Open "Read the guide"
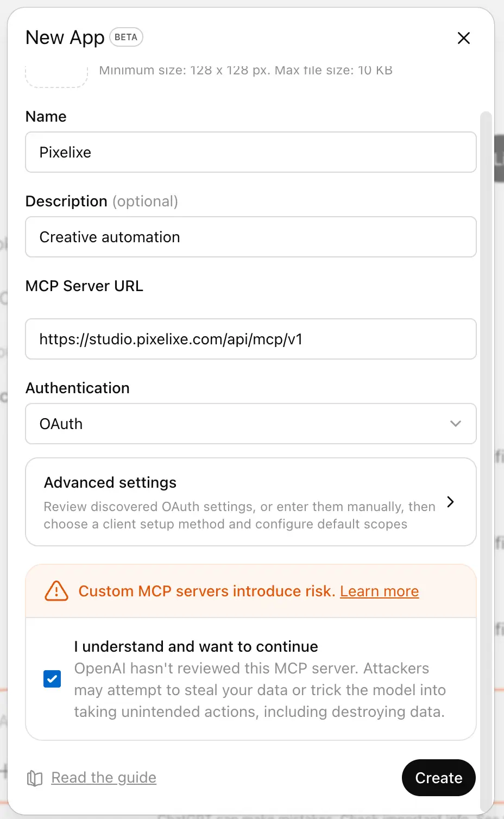The image size is (504, 819). [x=103, y=778]
